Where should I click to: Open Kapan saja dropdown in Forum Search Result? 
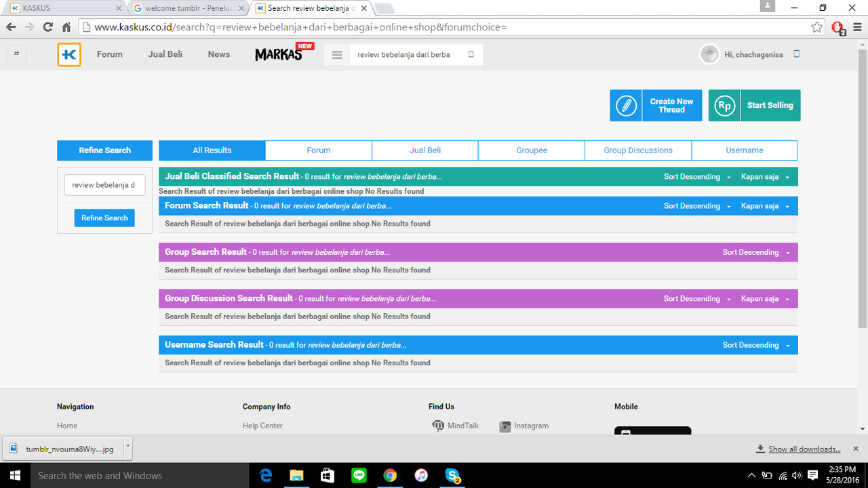tap(766, 206)
